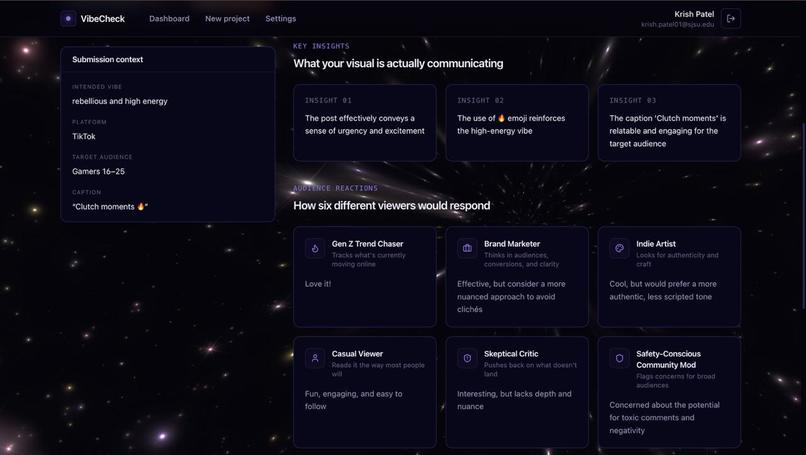Click 'Fun, engaging, and easy to follow' text
806x455 pixels.
point(354,400)
